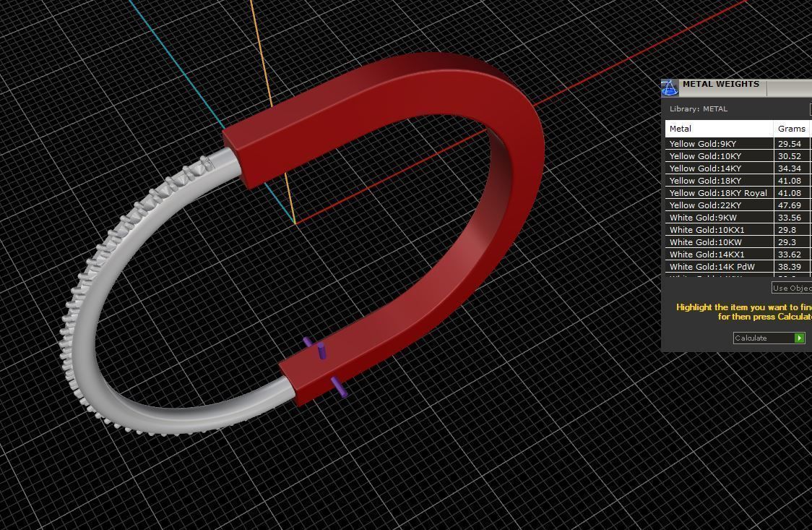The height and width of the screenshot is (530, 812).
Task: Select the White Gold:14K PdW row
Action: tap(738, 267)
